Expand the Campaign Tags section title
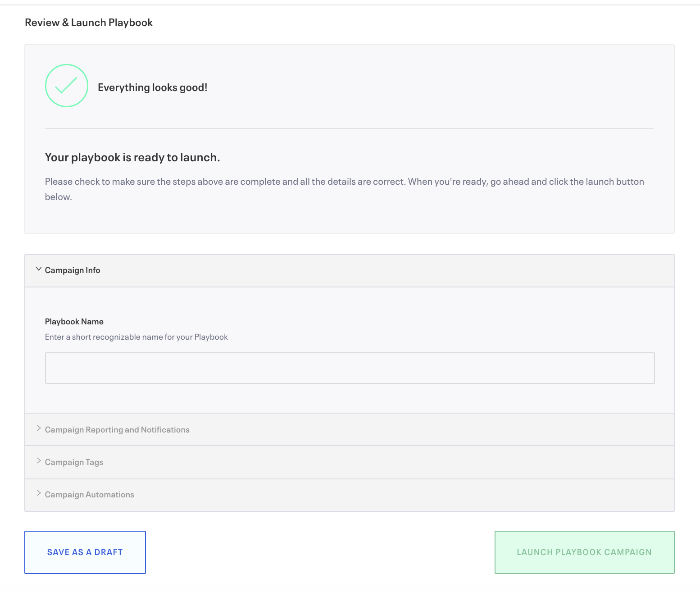 pos(74,462)
